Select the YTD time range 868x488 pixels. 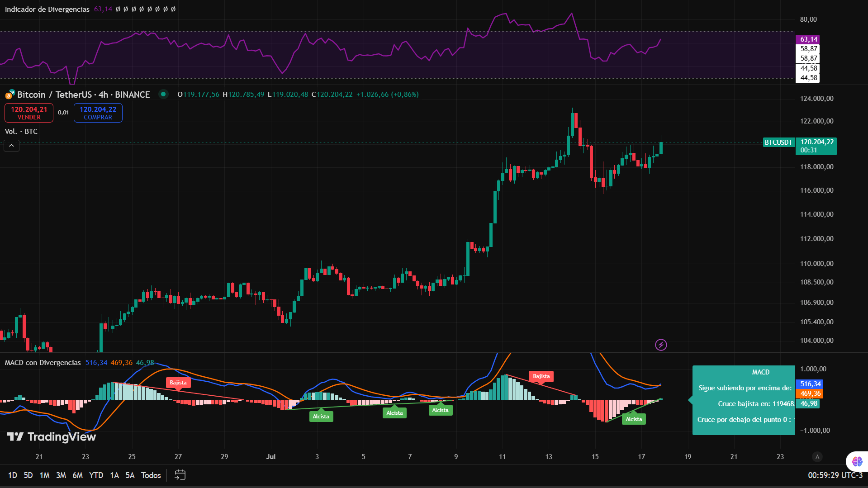pyautogui.click(x=96, y=475)
